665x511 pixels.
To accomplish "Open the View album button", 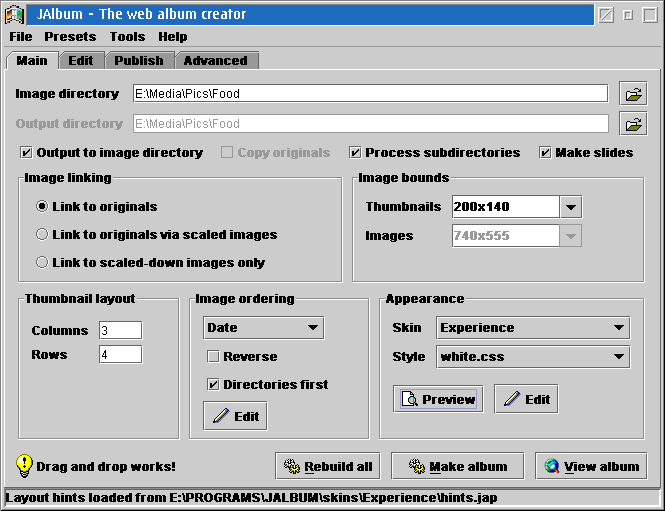I will 591,466.
